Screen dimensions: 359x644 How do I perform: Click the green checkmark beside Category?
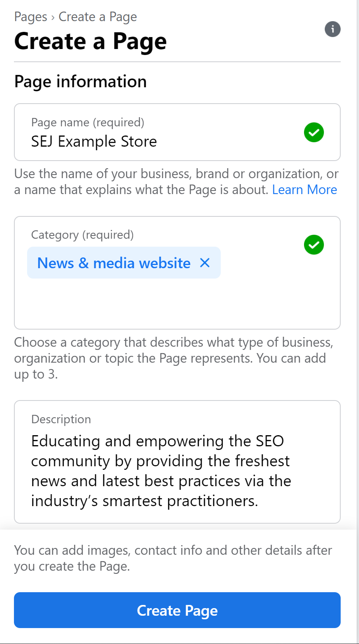[314, 244]
